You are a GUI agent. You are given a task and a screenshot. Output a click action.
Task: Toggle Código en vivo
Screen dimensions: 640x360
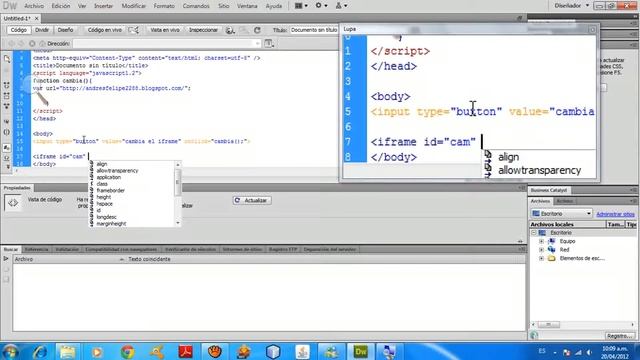[104, 30]
